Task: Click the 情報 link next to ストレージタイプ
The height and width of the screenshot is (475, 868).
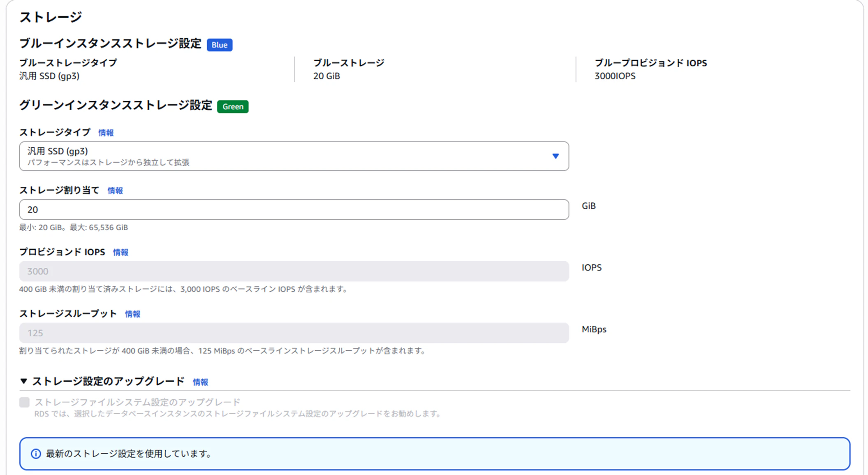Action: click(106, 133)
